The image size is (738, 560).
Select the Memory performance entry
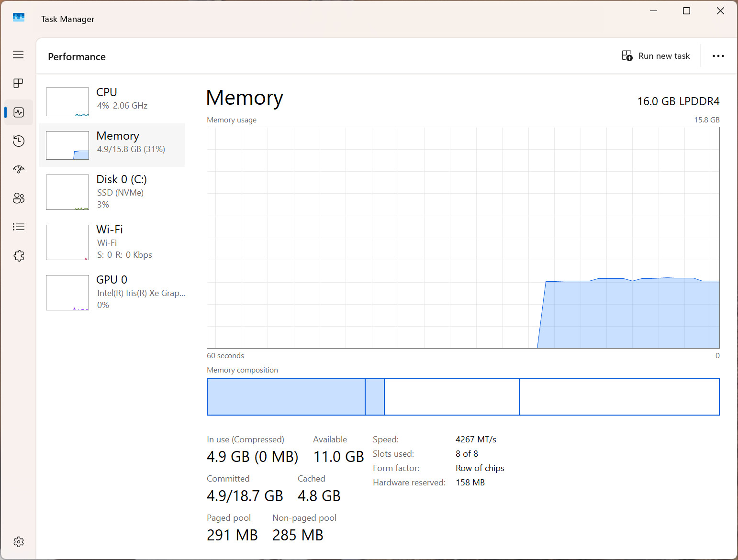tap(112, 145)
